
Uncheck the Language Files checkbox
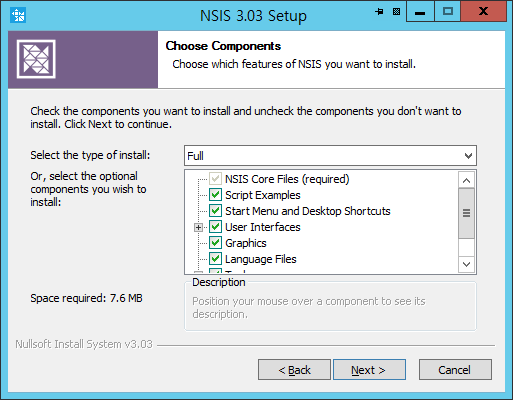click(x=215, y=259)
